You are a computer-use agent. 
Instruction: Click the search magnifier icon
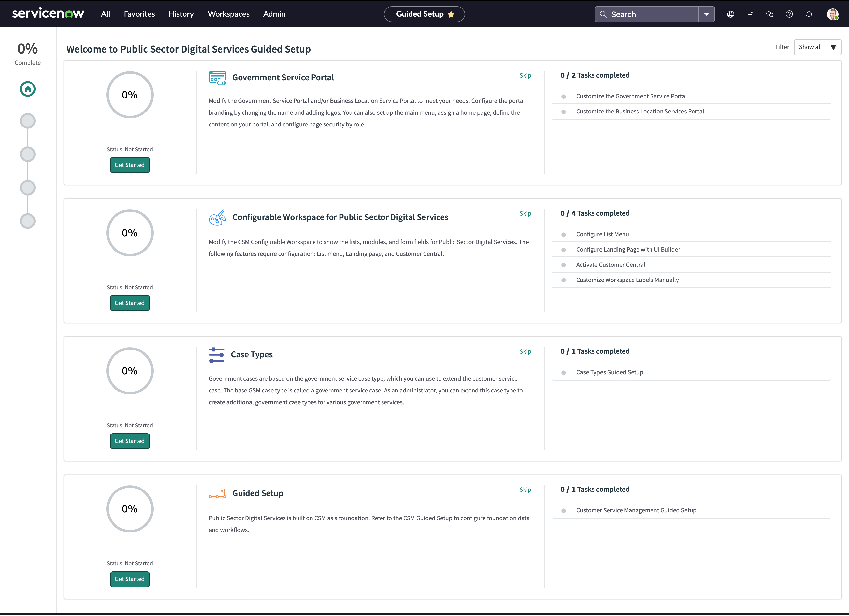pos(603,14)
